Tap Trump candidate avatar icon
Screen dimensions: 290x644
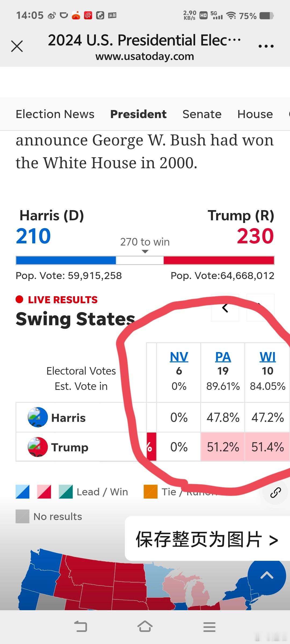38,447
